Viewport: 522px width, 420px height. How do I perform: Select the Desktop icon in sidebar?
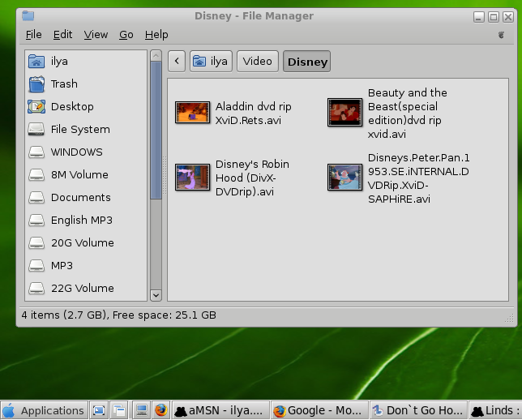tap(36, 106)
